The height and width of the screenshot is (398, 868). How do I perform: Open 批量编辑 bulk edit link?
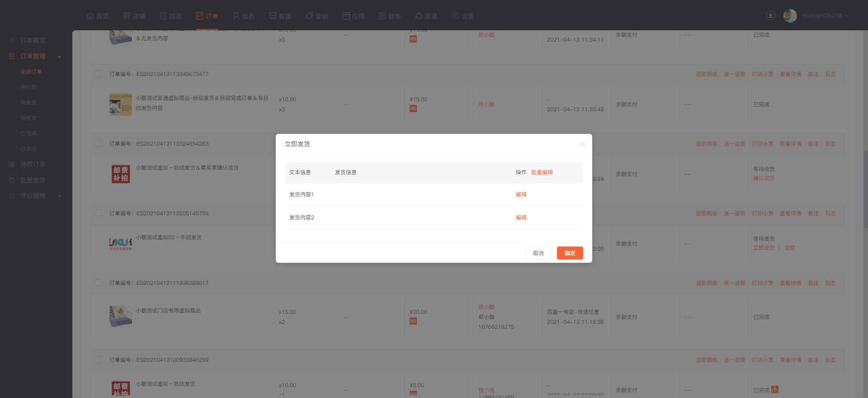pyautogui.click(x=542, y=172)
